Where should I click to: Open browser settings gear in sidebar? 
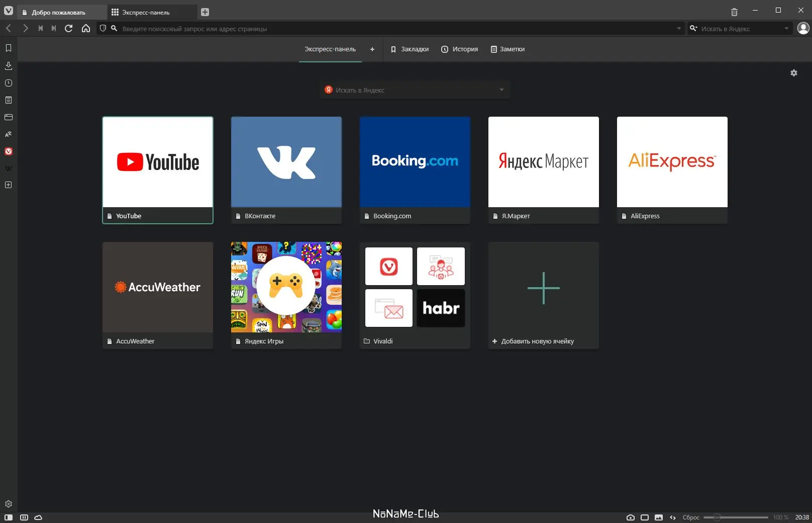pyautogui.click(x=9, y=504)
